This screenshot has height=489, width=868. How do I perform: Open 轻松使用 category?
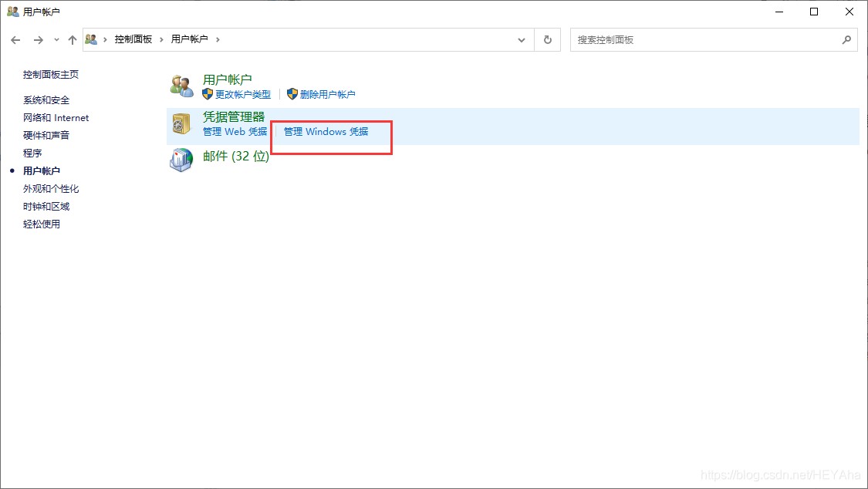pos(42,224)
